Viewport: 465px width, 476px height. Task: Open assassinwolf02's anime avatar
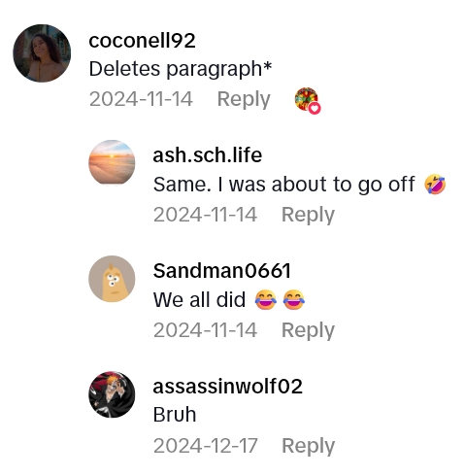pyautogui.click(x=112, y=394)
